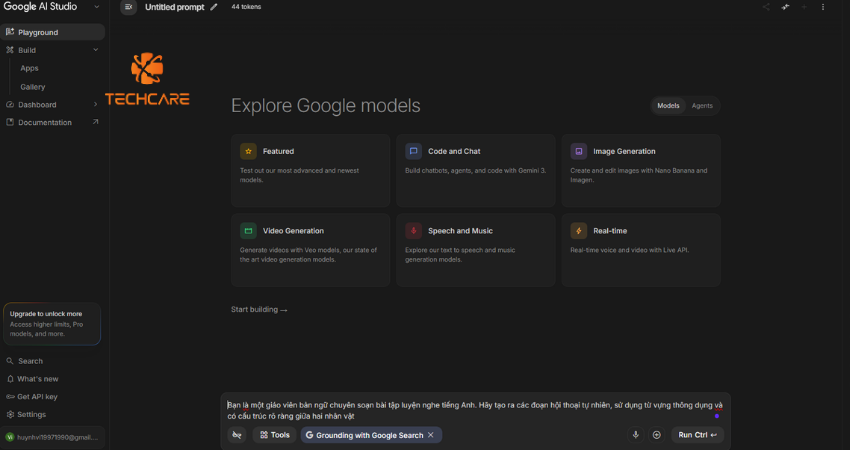This screenshot has width=850, height=450.
Task: Click into the prompt text input
Action: (474, 410)
